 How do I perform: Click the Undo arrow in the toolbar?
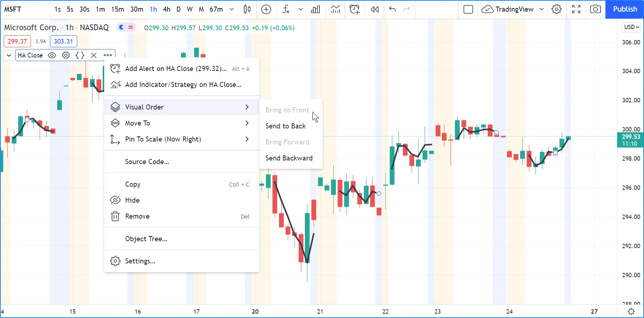click(392, 9)
